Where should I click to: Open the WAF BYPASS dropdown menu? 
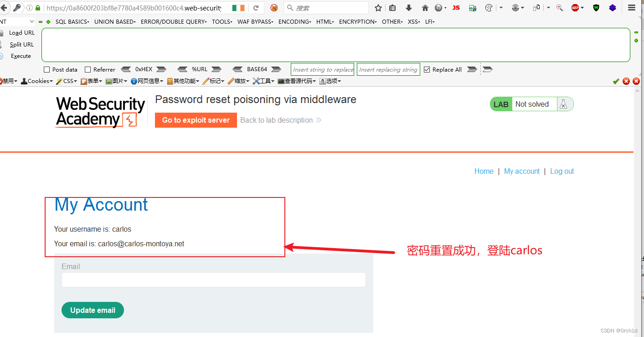pyautogui.click(x=255, y=22)
